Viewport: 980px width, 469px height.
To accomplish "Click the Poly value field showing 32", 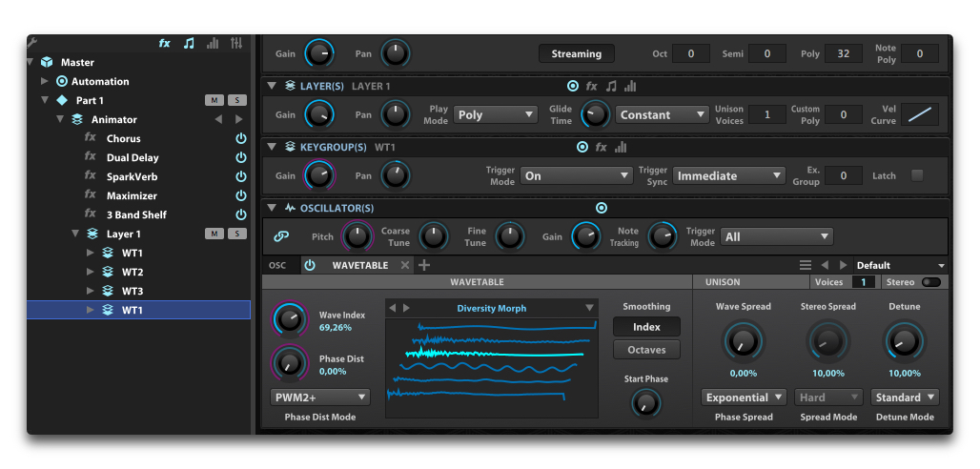I will tap(843, 53).
